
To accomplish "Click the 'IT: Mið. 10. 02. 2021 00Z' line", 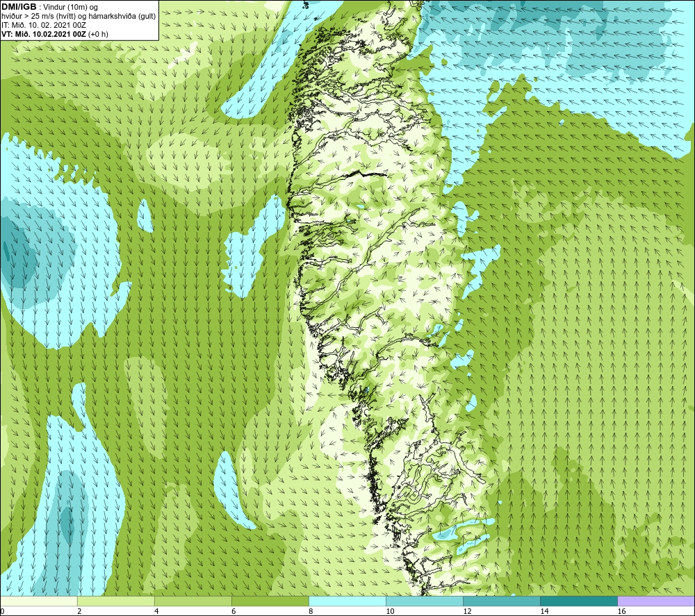I will [x=43, y=25].
